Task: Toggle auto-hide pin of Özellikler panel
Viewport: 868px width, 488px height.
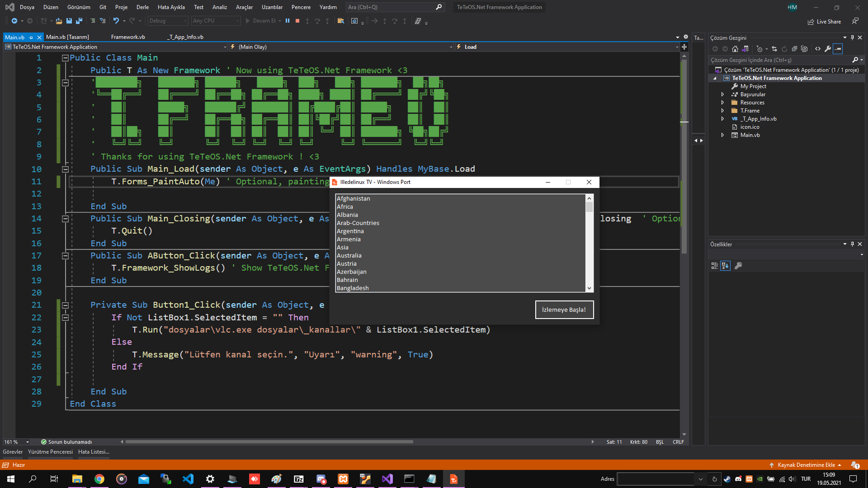Action: coord(852,244)
